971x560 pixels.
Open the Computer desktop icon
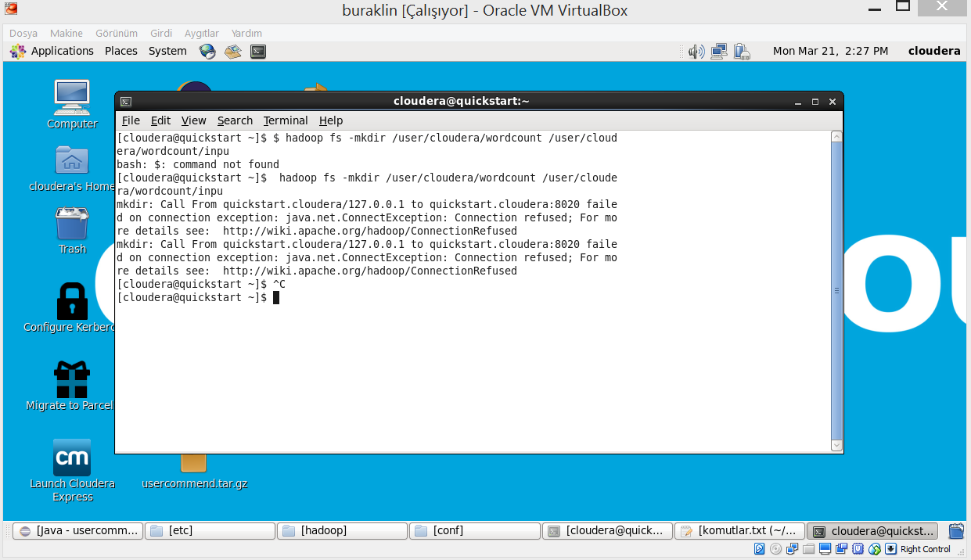point(72,98)
